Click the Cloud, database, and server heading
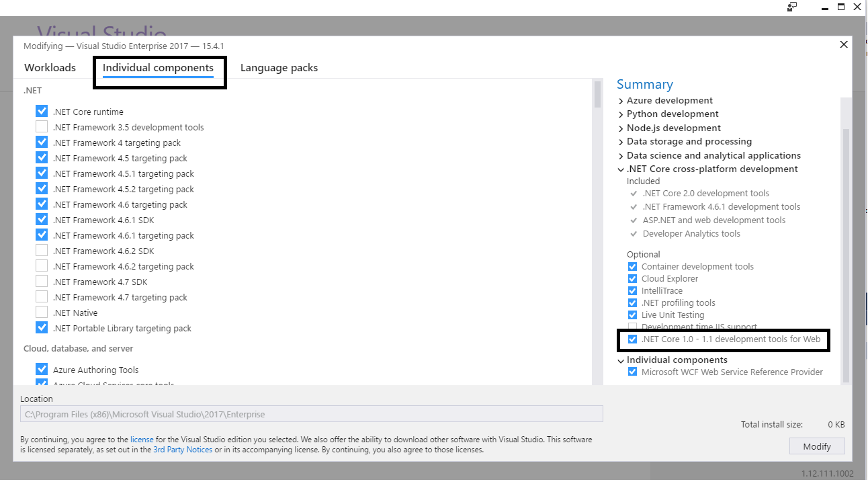The width and height of the screenshot is (868, 492). 79,349
